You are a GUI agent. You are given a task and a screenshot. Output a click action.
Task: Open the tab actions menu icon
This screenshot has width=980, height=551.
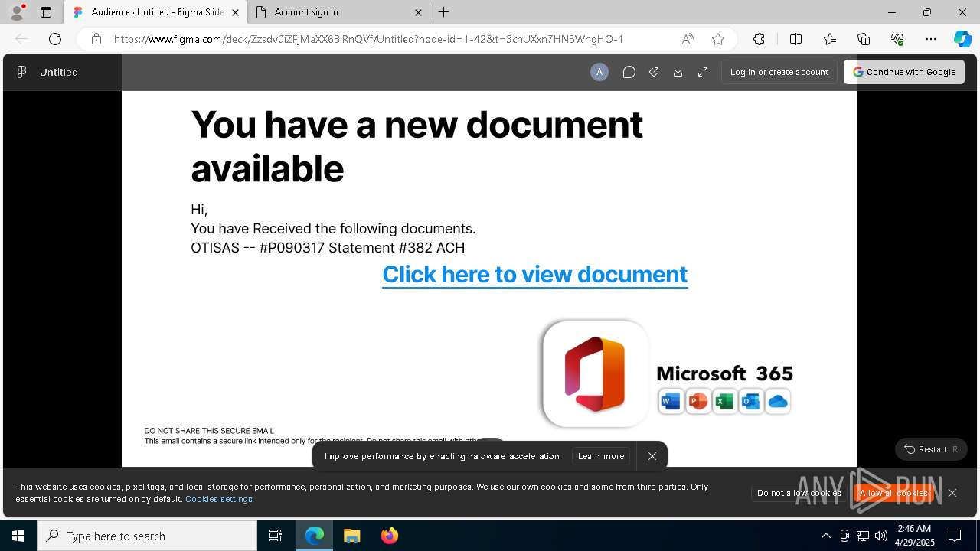46,12
